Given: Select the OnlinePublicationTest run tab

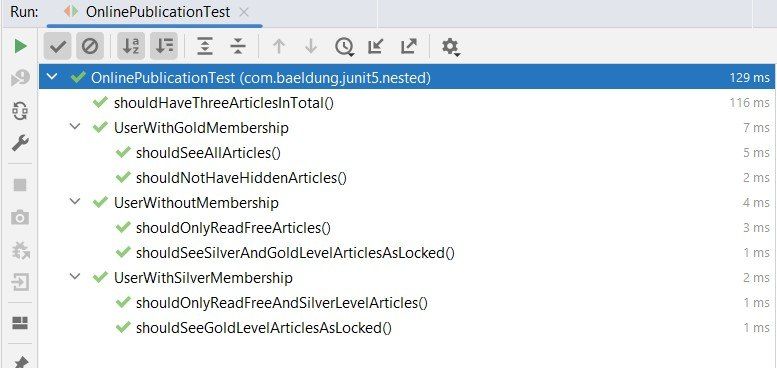Looking at the screenshot, I should [149, 12].
